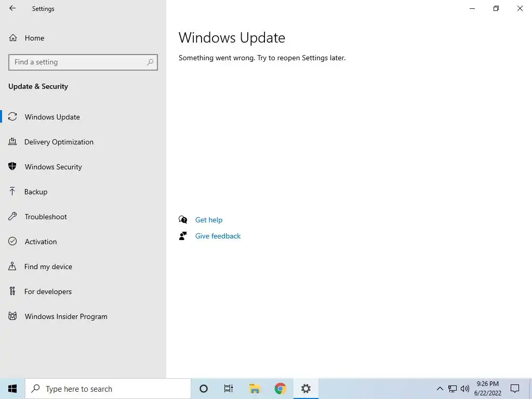Click the taskbar Type here to search box
This screenshot has width=532, height=399.
[x=108, y=389]
